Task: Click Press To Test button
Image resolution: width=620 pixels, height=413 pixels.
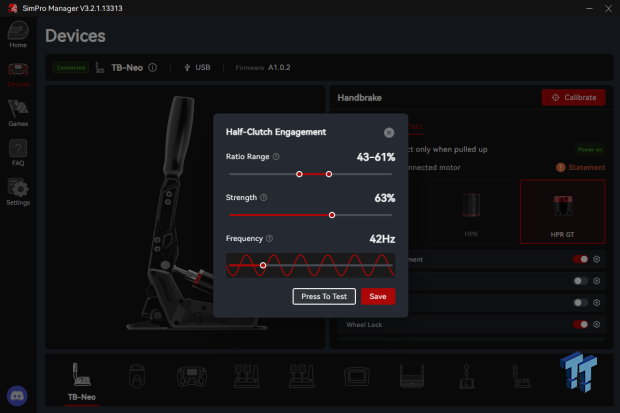Action: coord(324,296)
